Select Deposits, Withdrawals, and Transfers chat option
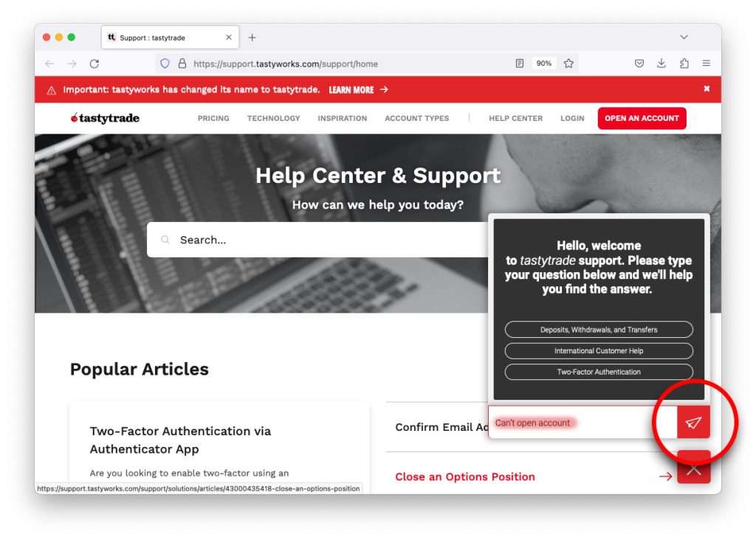Viewport: 756px width, 540px height. [599, 330]
